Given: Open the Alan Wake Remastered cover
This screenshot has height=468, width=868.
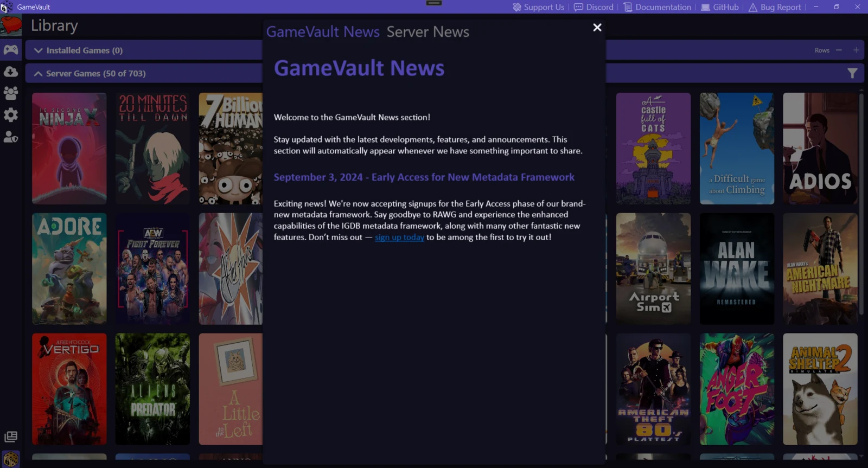Looking at the screenshot, I should coord(737,269).
